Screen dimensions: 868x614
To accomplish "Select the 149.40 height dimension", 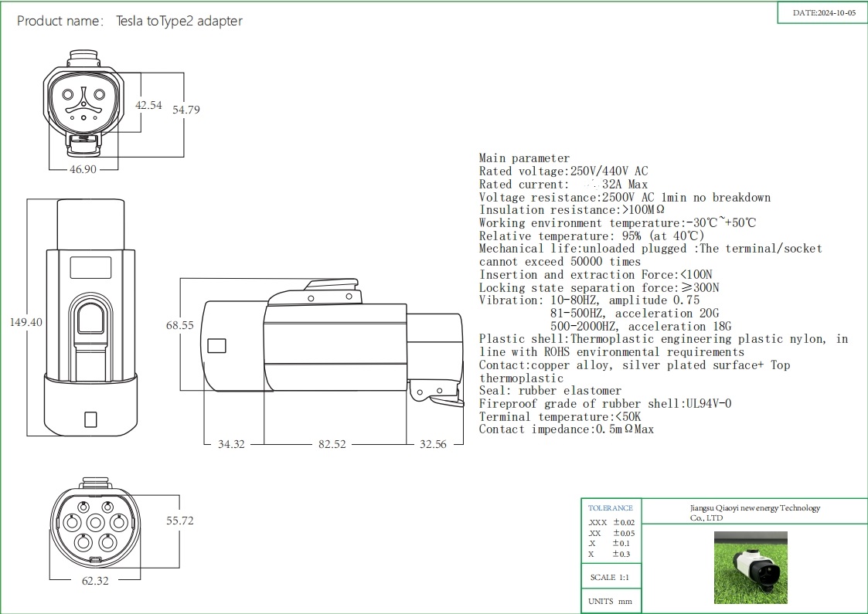I will 25,322.
